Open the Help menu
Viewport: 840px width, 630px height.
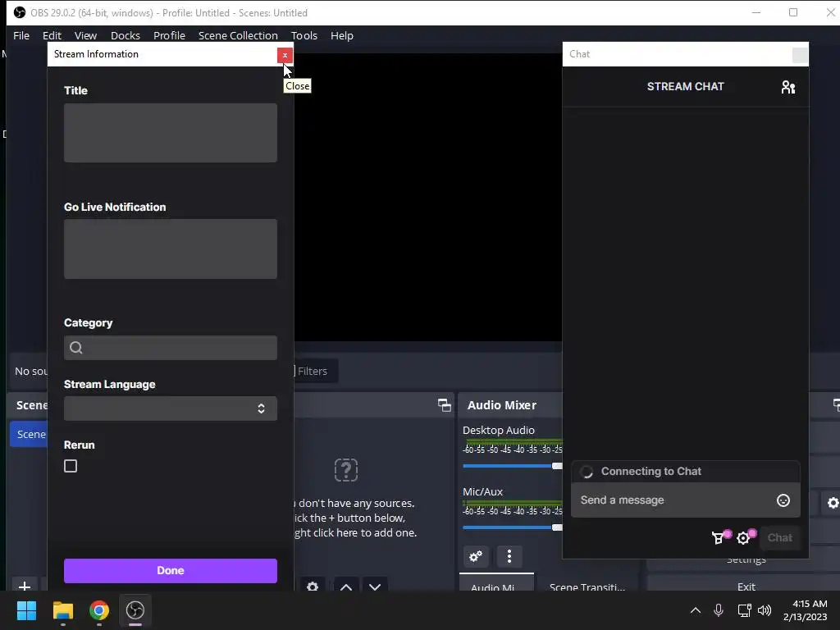[342, 36]
